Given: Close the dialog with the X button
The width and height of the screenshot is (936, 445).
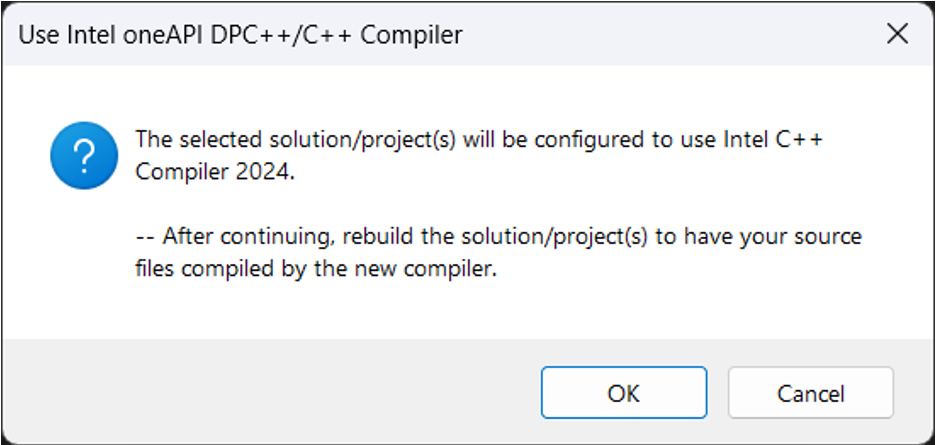Looking at the screenshot, I should point(897,35).
